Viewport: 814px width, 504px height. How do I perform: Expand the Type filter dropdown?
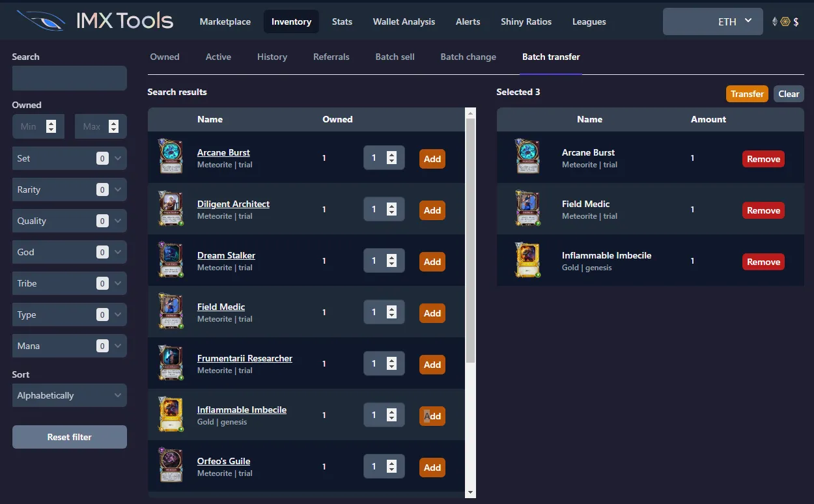tap(70, 315)
